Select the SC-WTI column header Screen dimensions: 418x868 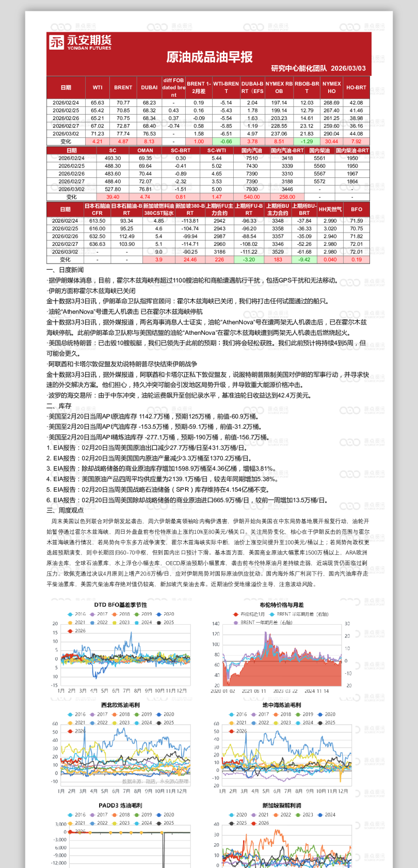pyautogui.click(x=217, y=150)
